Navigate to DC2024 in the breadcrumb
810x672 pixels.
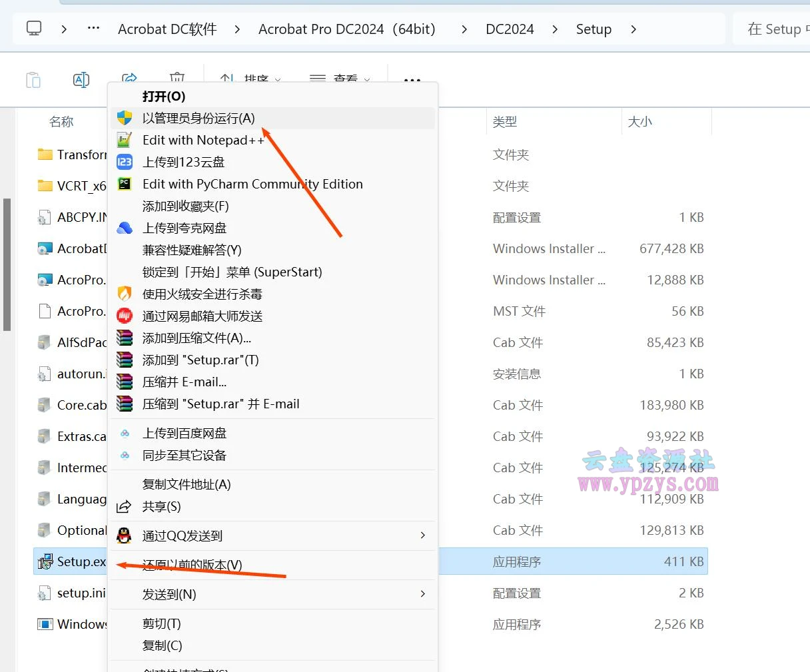(509, 29)
